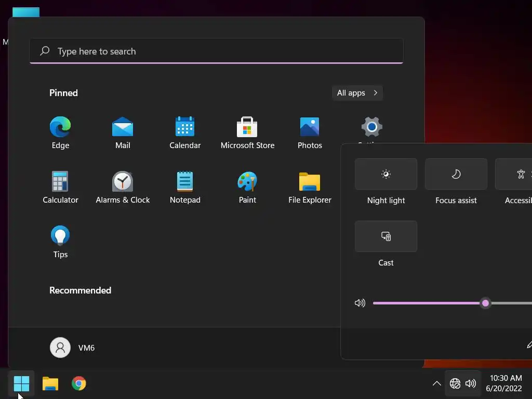This screenshot has height=399, width=532.
Task: Open the clock showing 10:30 AM
Action: point(504,383)
